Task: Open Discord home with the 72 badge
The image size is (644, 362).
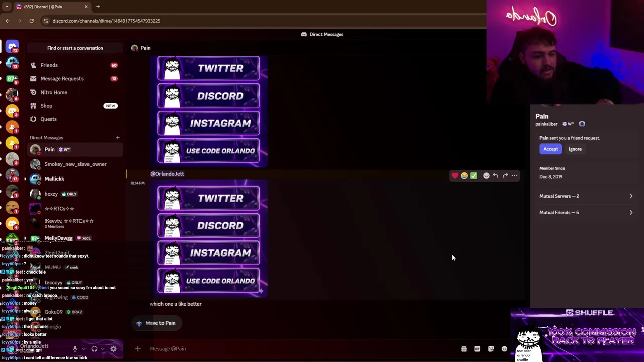Action: tap(12, 47)
